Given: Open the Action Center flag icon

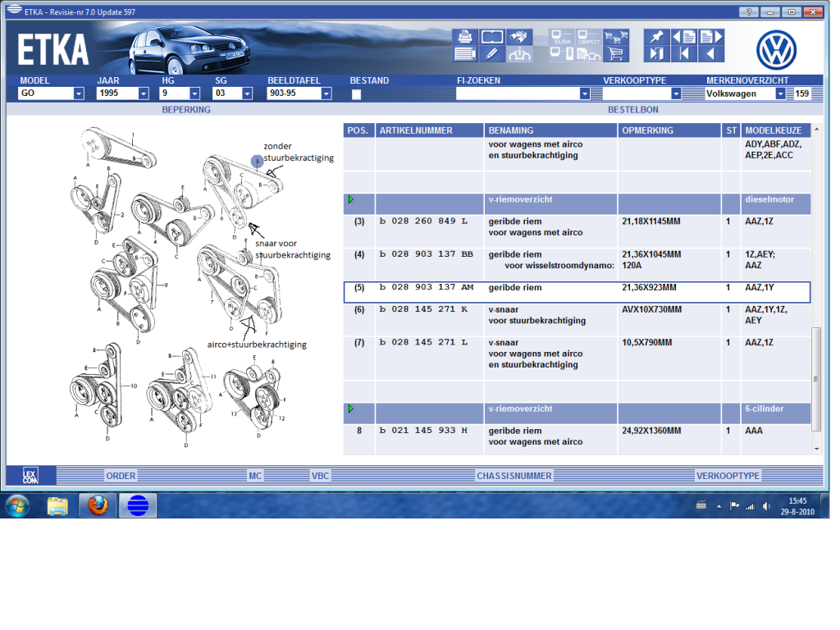Looking at the screenshot, I should (x=734, y=506).
